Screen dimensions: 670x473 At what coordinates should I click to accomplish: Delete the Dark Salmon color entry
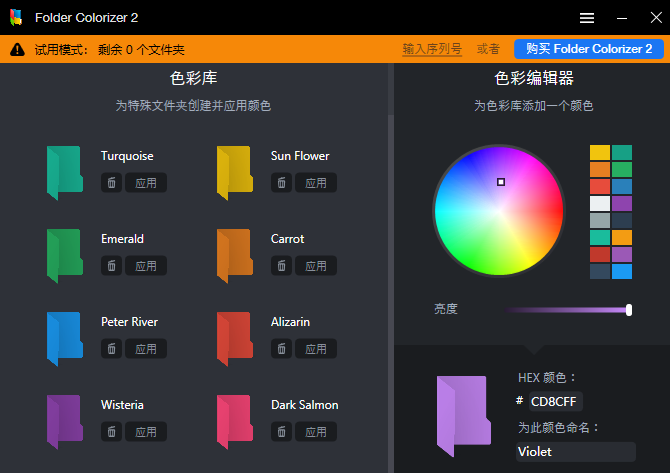pyautogui.click(x=281, y=432)
